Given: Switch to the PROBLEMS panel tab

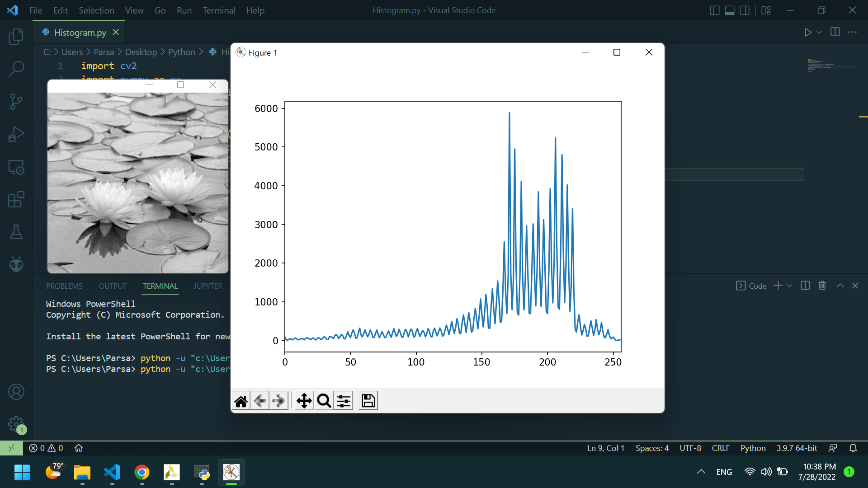Looking at the screenshot, I should point(64,286).
